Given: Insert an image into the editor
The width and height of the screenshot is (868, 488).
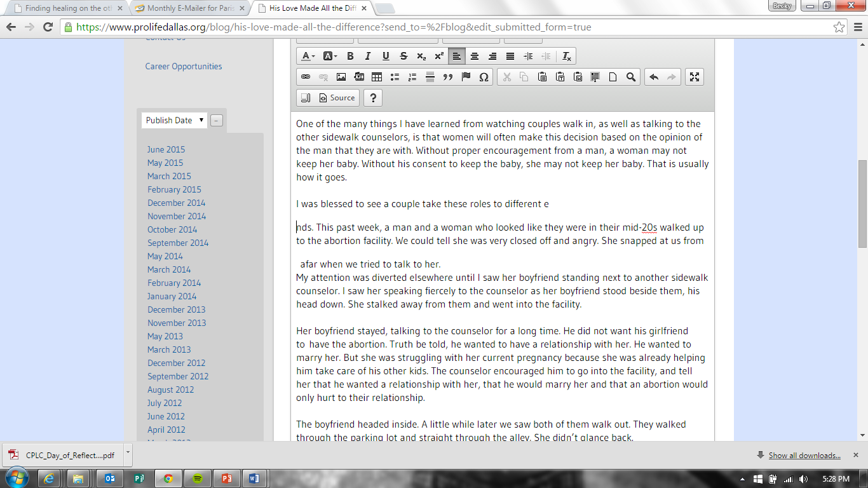Looking at the screenshot, I should pos(341,77).
